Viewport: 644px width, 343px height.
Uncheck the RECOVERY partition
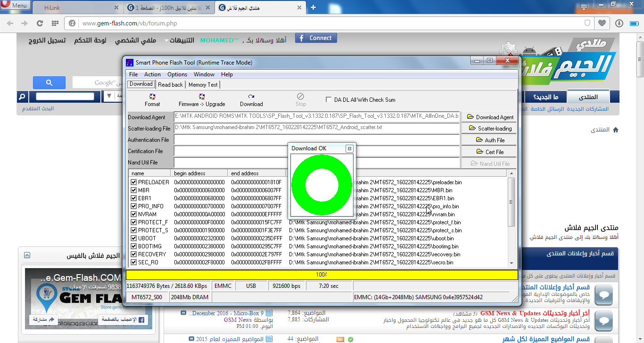click(x=134, y=254)
